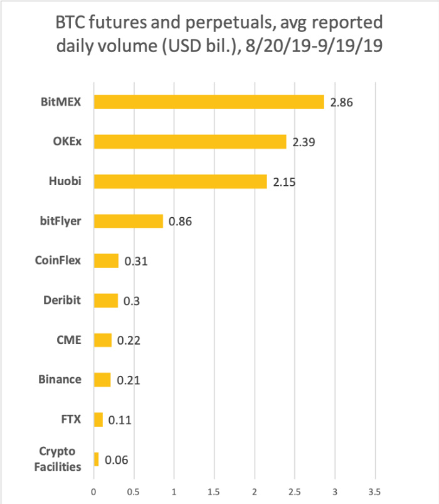Click the BitMEX bar in chart

point(209,102)
